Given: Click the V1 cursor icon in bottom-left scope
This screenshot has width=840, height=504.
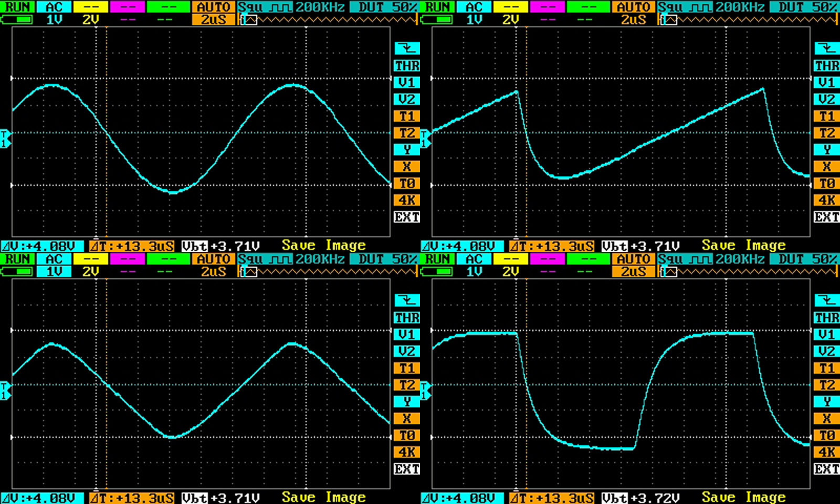Looking at the screenshot, I should click(407, 334).
